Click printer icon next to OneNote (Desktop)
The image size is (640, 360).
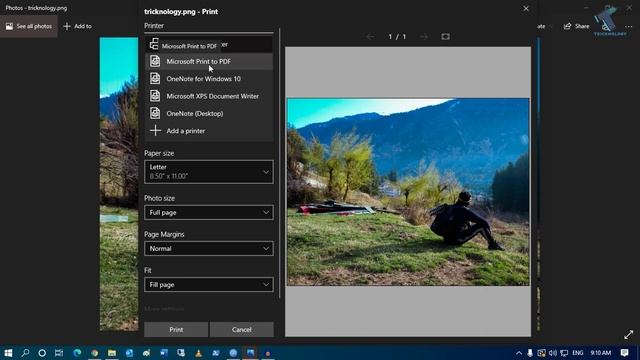pos(155,113)
